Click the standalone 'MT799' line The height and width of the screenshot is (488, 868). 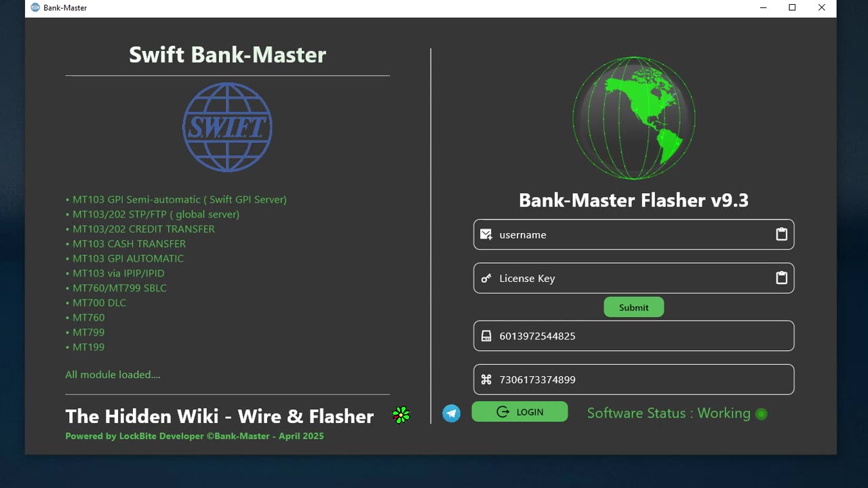coord(85,332)
